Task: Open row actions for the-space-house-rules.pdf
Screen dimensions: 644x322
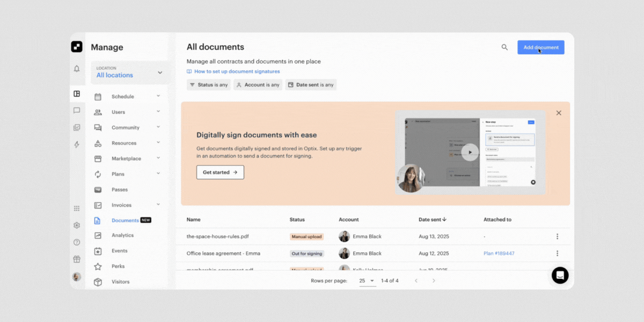Action: (x=557, y=236)
